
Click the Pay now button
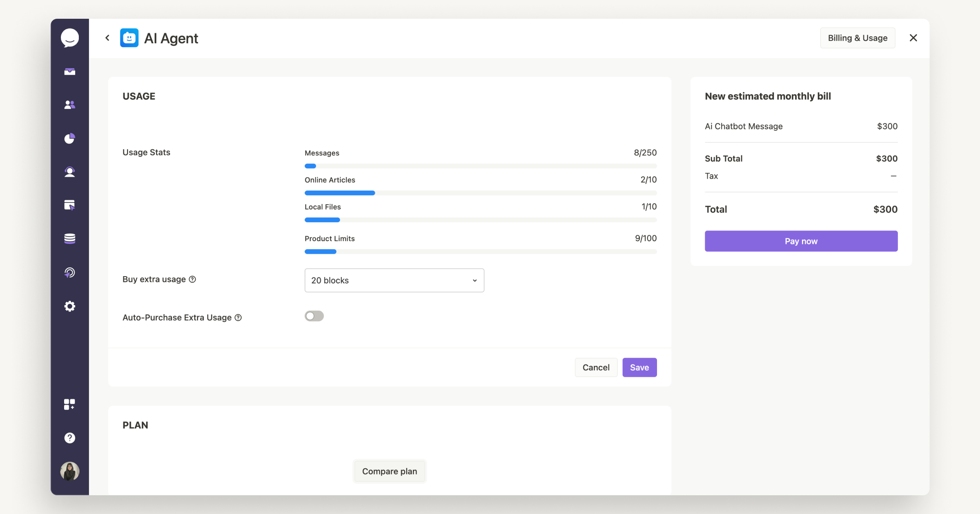point(800,241)
